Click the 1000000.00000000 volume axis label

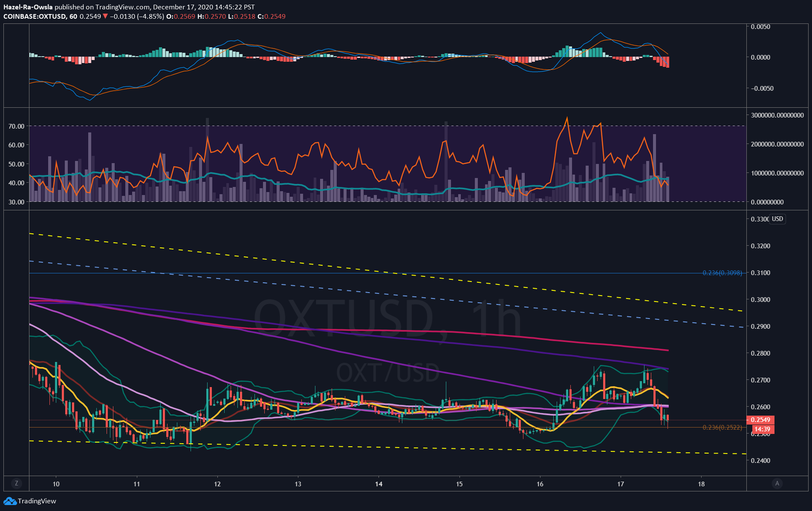click(x=777, y=173)
